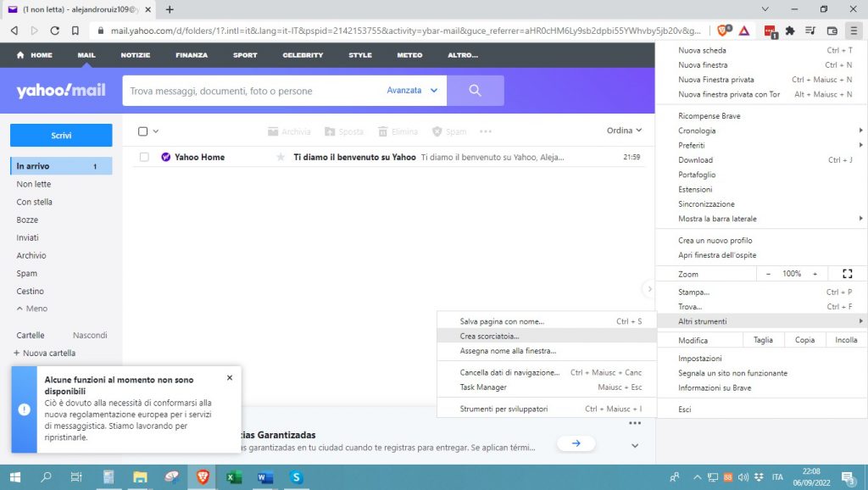Screen dimensions: 868x490
Task: Open the browser extensions puzzle icon
Action: coord(790,31)
